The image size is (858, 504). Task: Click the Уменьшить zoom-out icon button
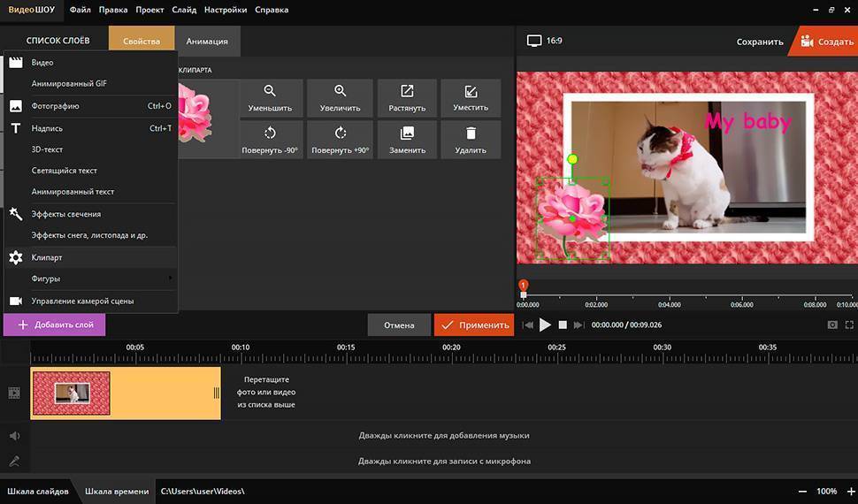coord(270,96)
